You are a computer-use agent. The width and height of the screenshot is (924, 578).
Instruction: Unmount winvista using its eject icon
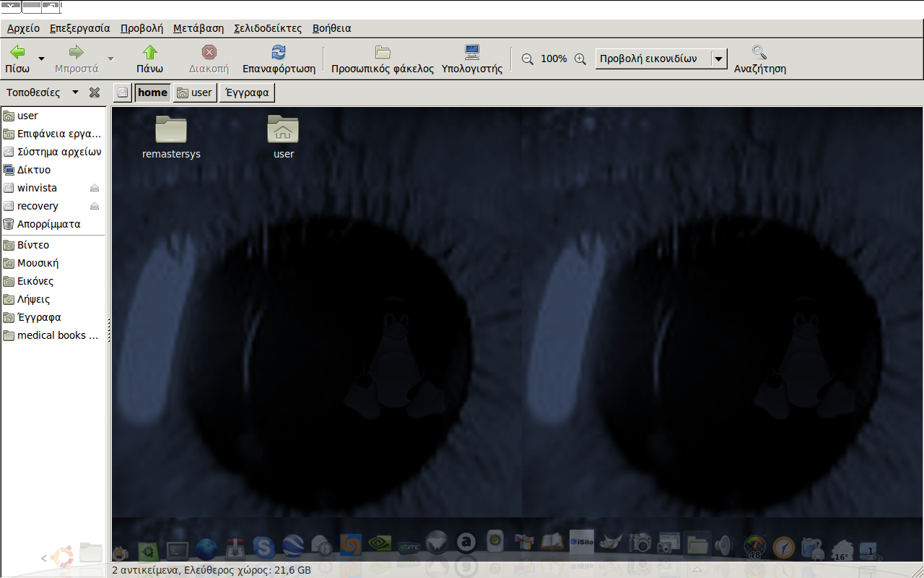tap(95, 188)
